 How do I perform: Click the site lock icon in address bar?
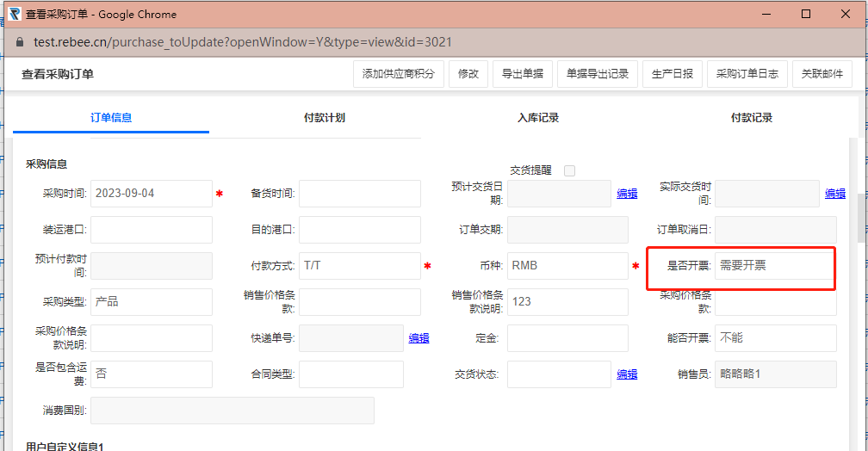[20, 42]
